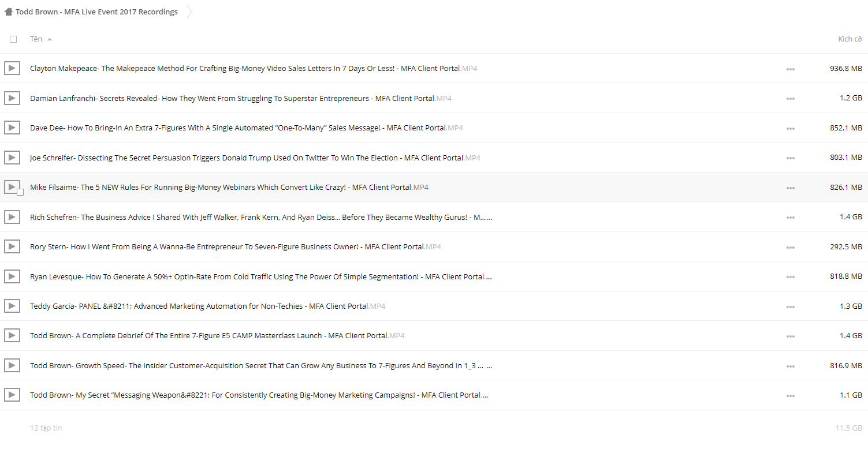Click the video icon for Ryan Levesque file
The height and width of the screenshot is (449, 868).
pos(12,276)
